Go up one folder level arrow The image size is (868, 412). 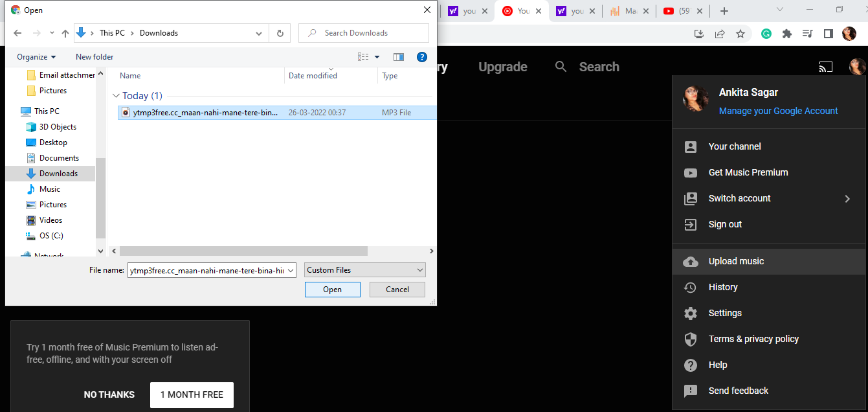pos(65,33)
